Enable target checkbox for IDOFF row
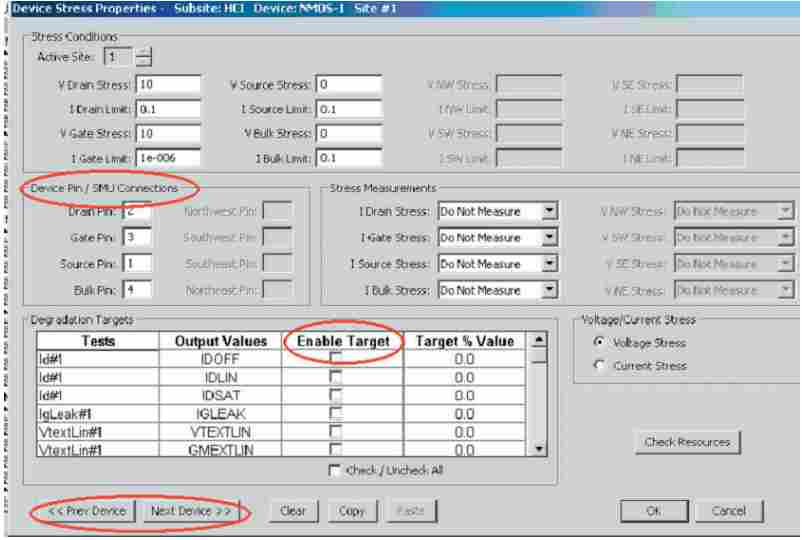 (336, 359)
